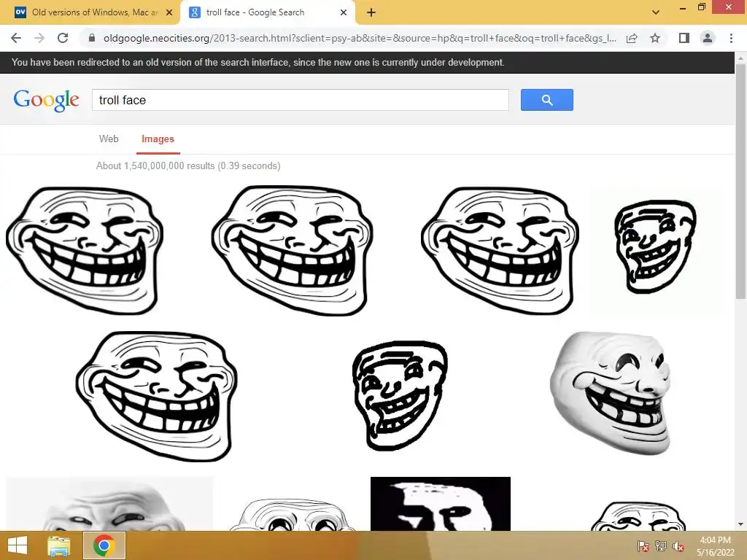Open File Explorer from the taskbar
Image resolution: width=747 pixels, height=560 pixels.
(59, 545)
